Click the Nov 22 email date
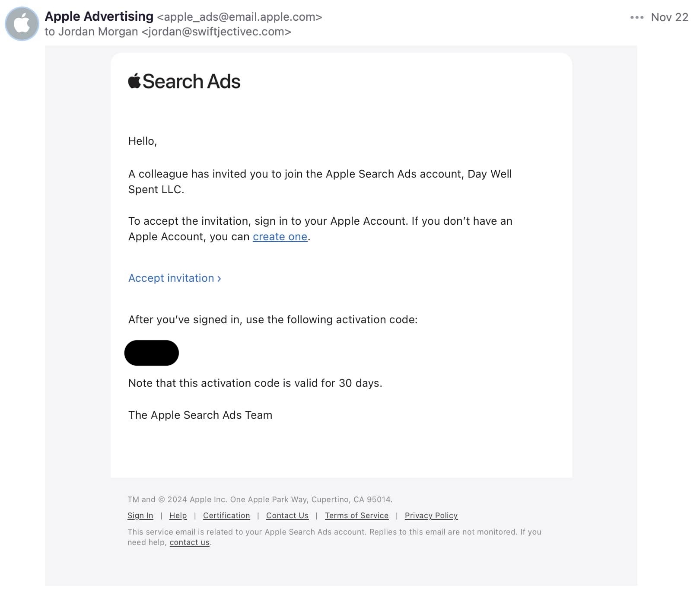The height and width of the screenshot is (599, 700). pyautogui.click(x=669, y=17)
